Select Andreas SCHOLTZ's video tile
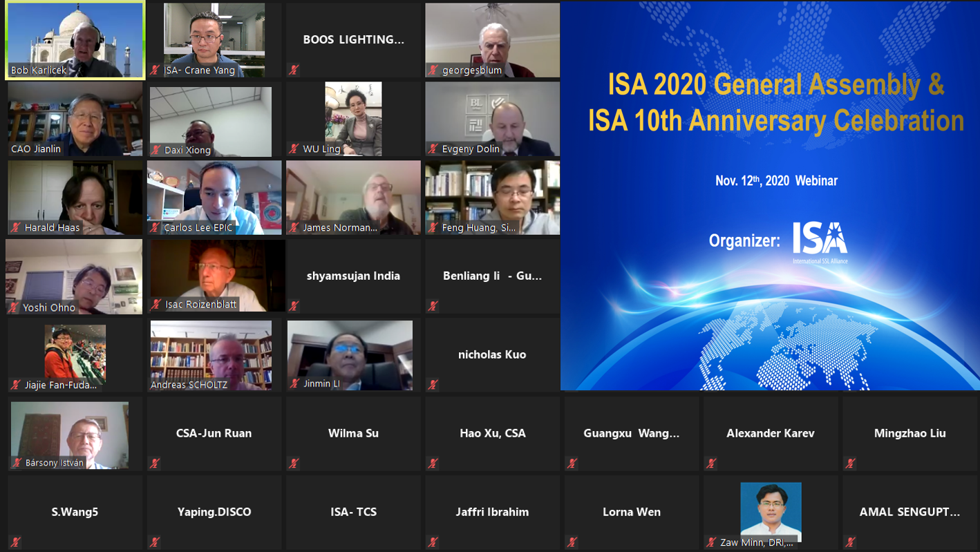The image size is (980, 552). 211,354
